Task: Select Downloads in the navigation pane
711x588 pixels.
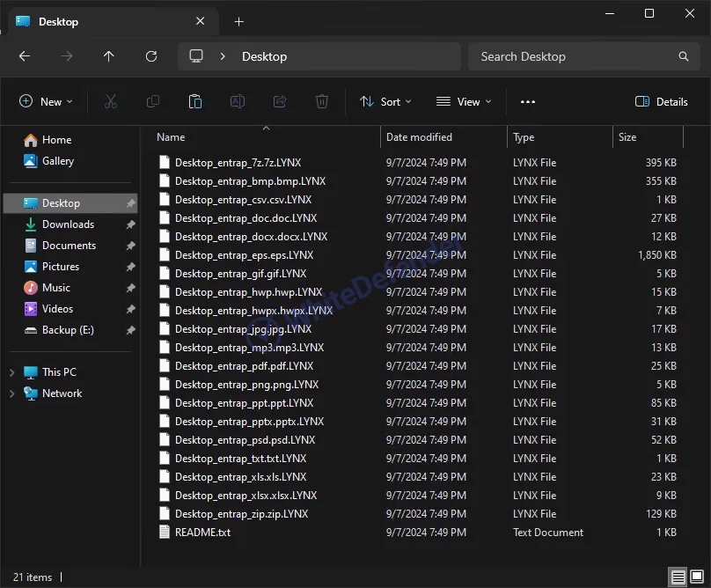Action: point(68,224)
